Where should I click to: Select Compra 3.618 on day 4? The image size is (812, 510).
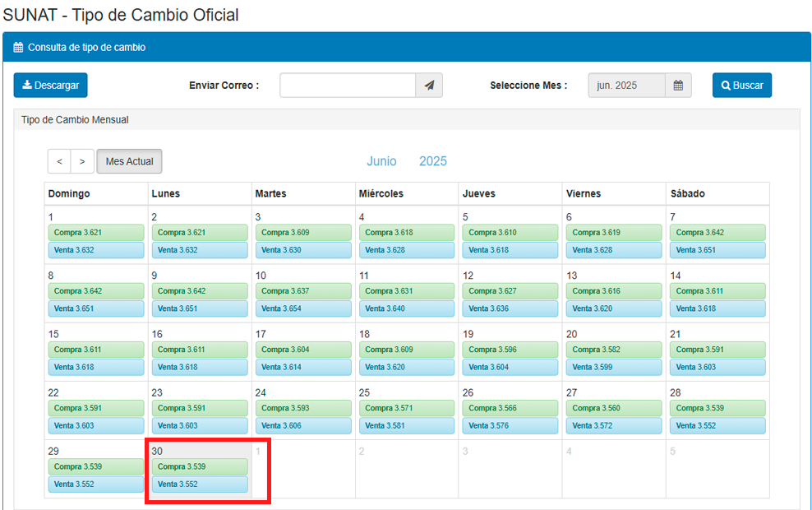(407, 232)
